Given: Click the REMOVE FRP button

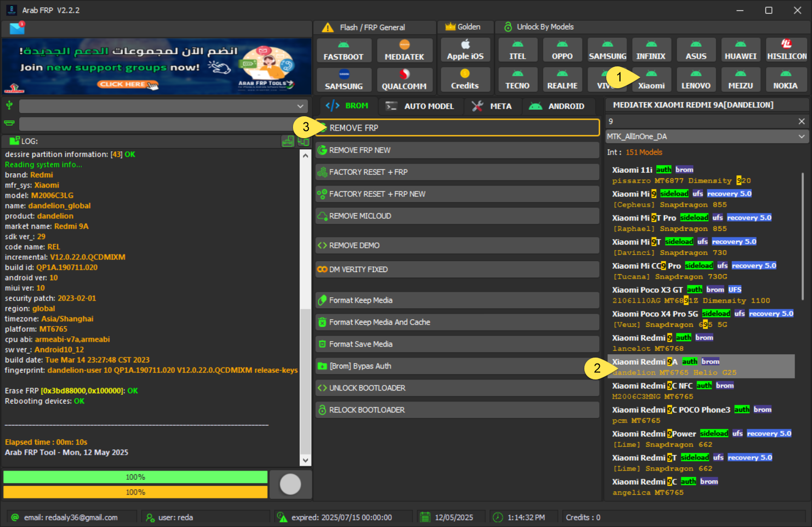Looking at the screenshot, I should 457,127.
